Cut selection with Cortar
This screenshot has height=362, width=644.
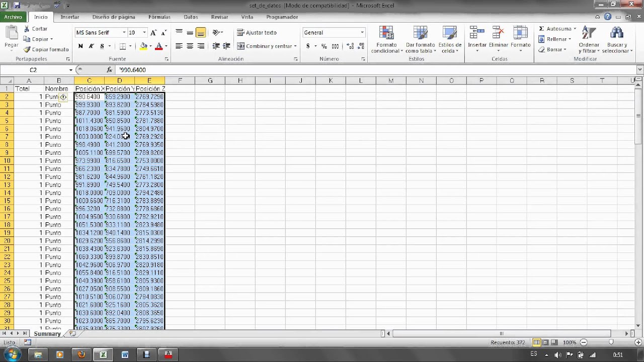click(x=35, y=29)
